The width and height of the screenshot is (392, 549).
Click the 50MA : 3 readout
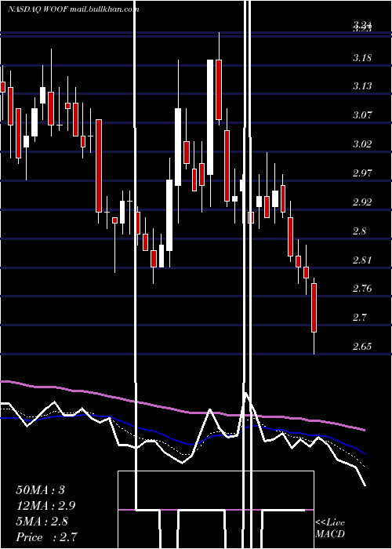click(x=41, y=490)
